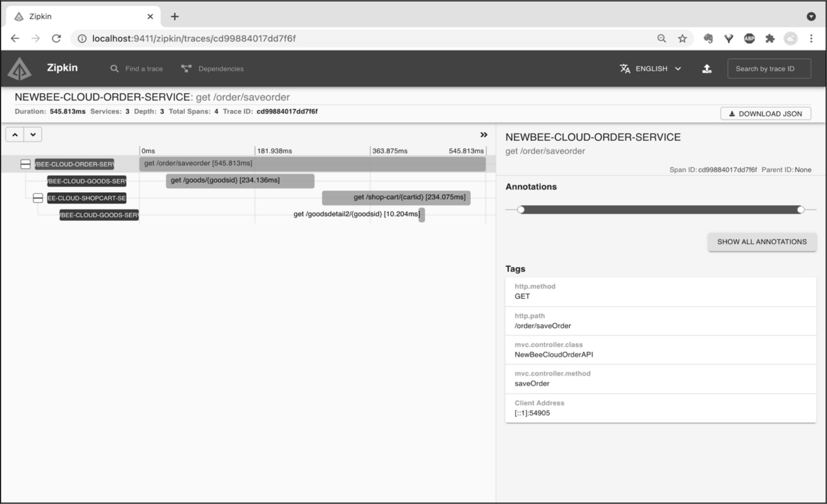Focus the Search by trace ID field
Image resolution: width=827 pixels, height=504 pixels.
pos(769,68)
